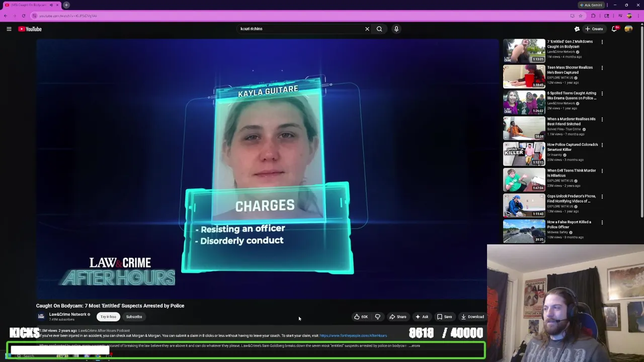Start voice search with the microphone icon
Image resolution: width=644 pixels, height=362 pixels.
pos(396,29)
